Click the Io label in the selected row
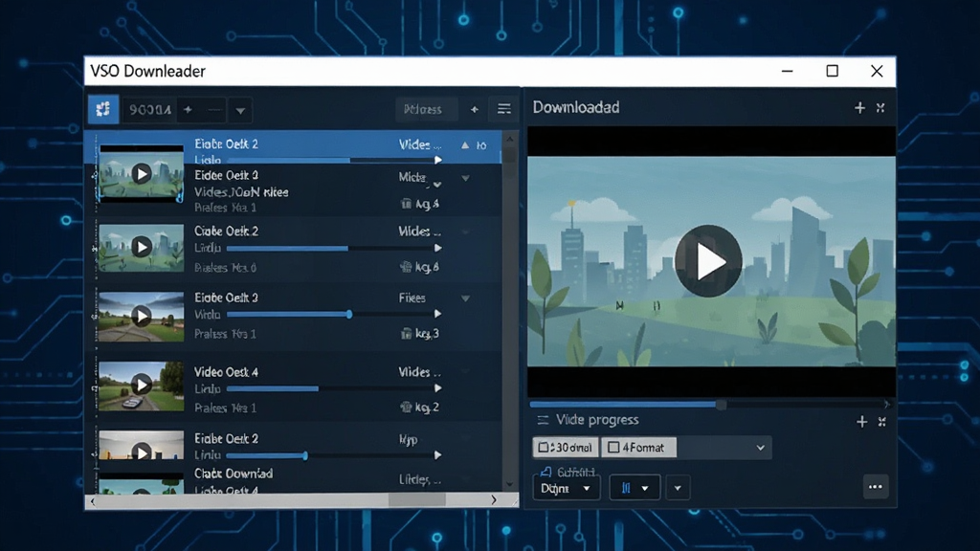 tap(480, 145)
